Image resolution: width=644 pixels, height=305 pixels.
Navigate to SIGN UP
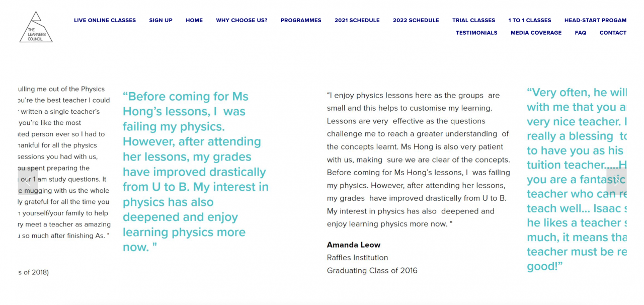tap(160, 20)
